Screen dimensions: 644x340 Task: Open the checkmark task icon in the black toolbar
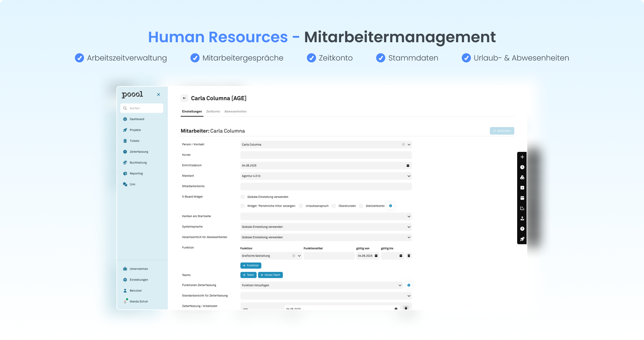coord(522,188)
